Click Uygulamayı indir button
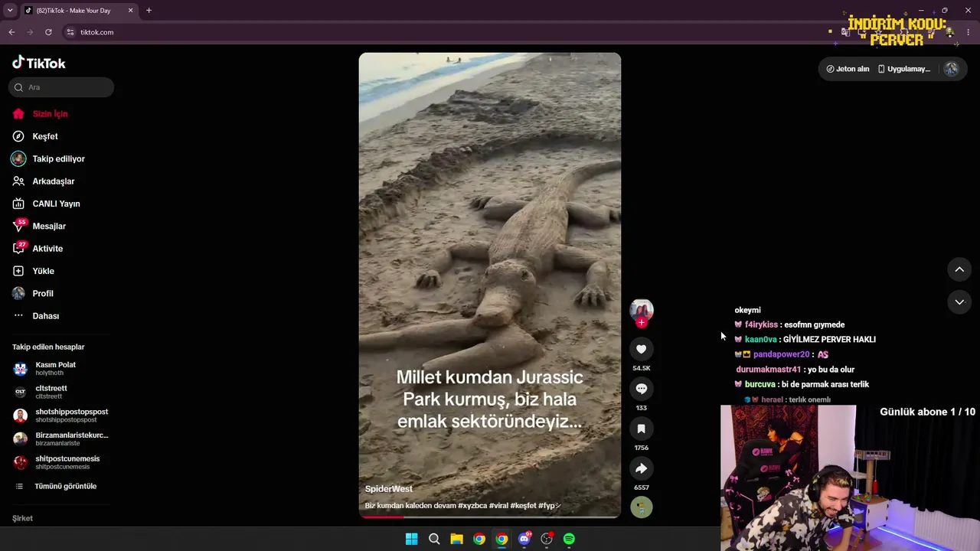This screenshot has width=980, height=551. click(x=904, y=69)
